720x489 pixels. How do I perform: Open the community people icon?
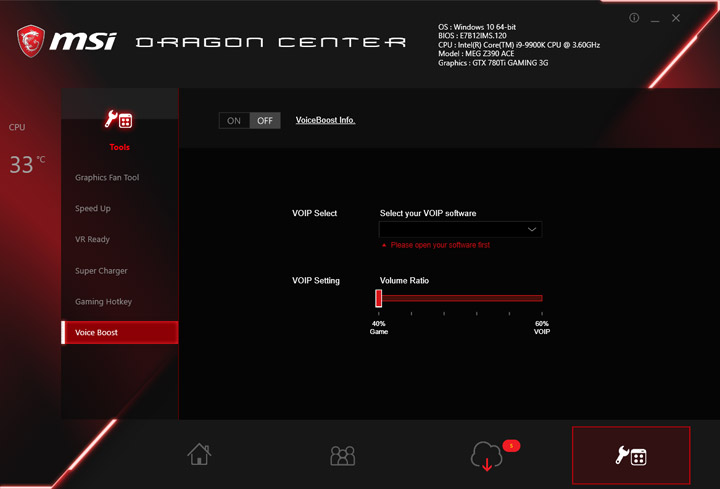point(343,455)
